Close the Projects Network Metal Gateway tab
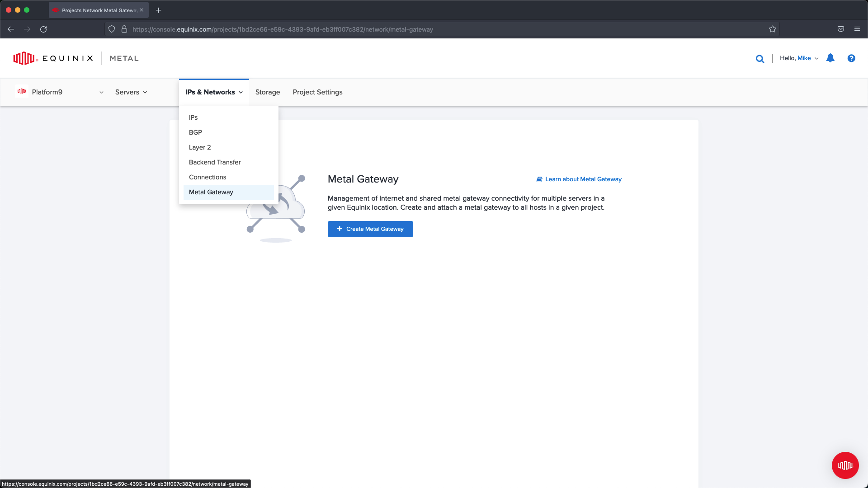This screenshot has width=868, height=488. [x=142, y=10]
